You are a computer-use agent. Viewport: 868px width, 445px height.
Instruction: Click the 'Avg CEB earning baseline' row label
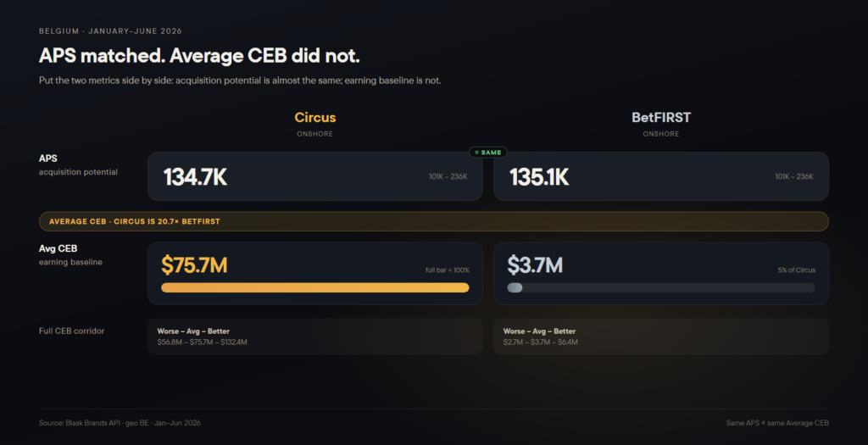70,255
